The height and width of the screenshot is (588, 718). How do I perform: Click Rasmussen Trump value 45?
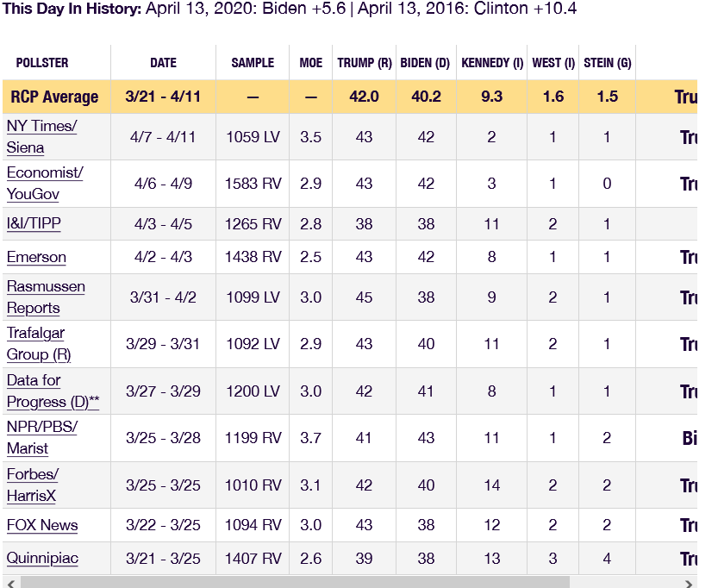click(364, 297)
